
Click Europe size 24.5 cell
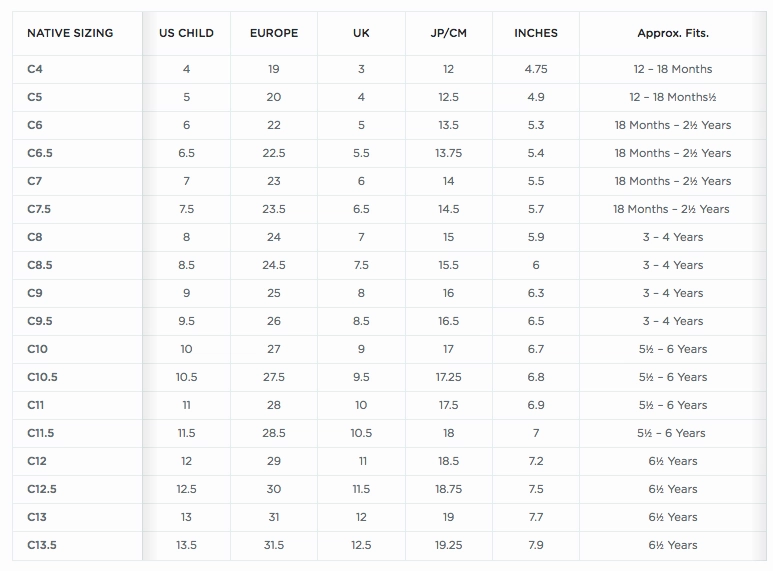(x=274, y=265)
